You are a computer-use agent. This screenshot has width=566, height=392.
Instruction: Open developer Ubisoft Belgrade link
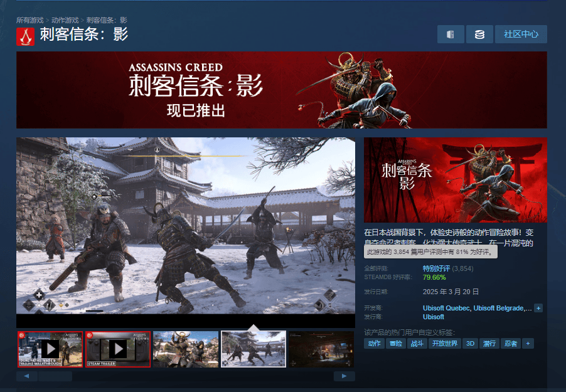498,308
